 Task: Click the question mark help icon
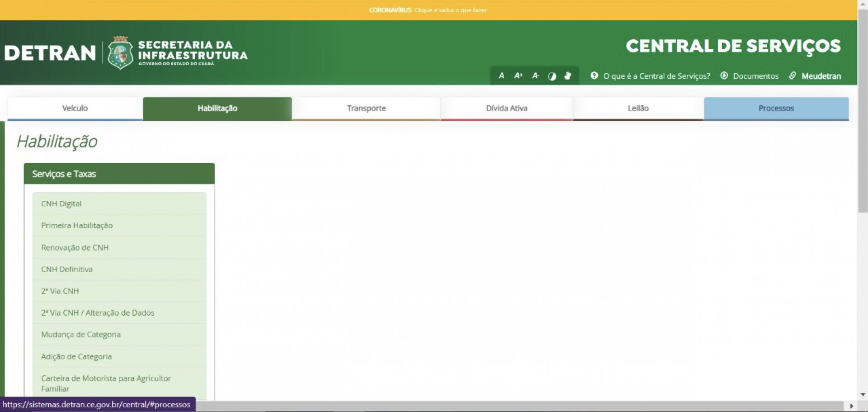pyautogui.click(x=594, y=76)
